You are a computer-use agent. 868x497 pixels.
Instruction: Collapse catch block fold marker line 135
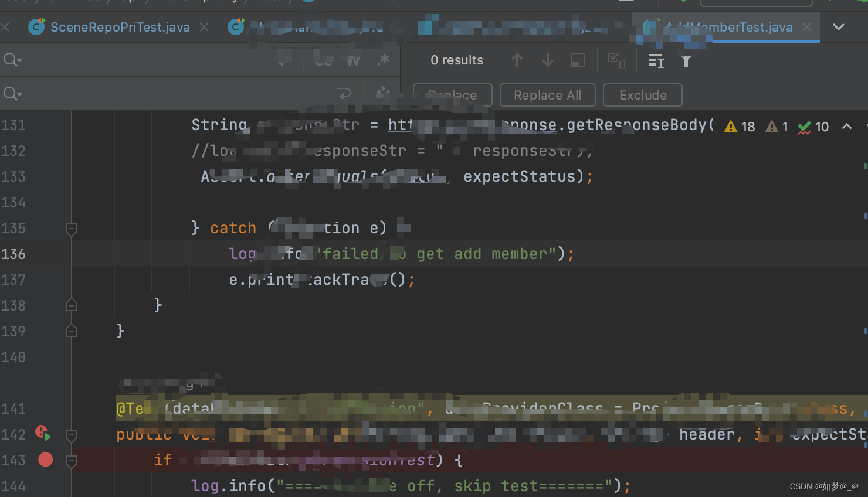click(72, 229)
